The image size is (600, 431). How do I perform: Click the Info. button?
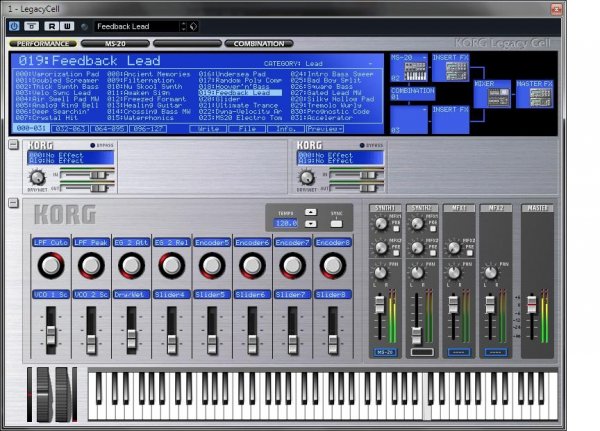tap(286, 129)
